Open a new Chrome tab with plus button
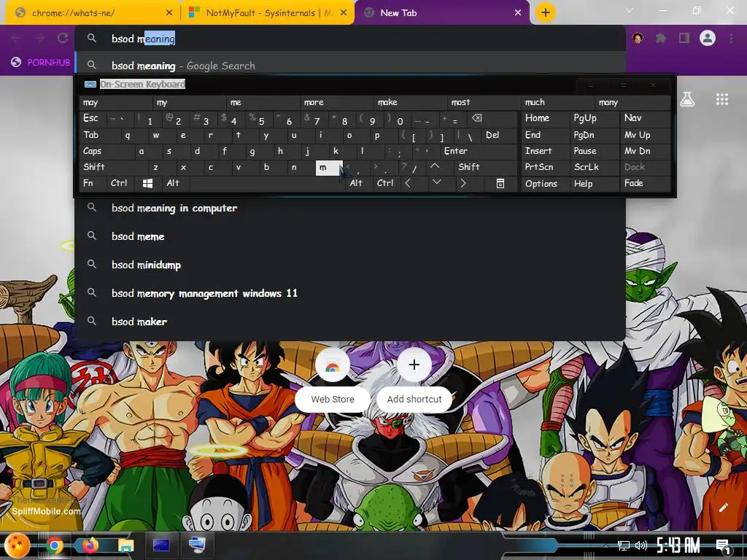 [x=546, y=12]
